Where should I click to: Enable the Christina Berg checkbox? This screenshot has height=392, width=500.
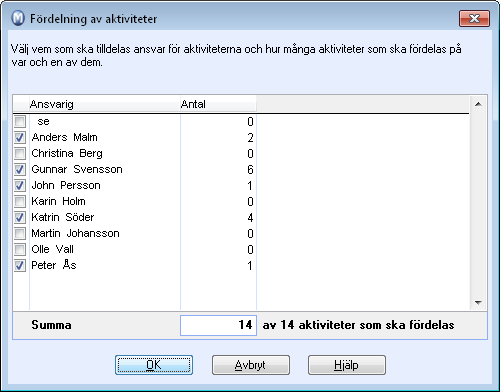[20, 153]
